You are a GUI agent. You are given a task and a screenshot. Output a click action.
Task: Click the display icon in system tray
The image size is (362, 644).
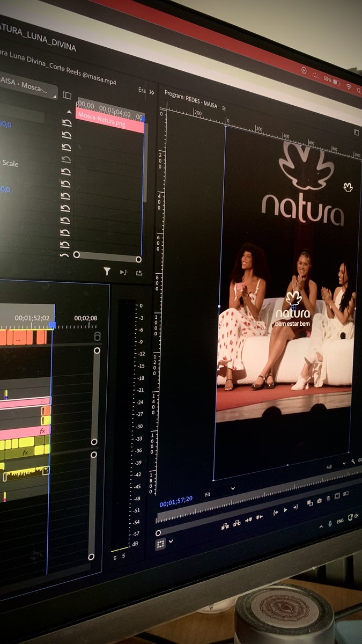pyautogui.click(x=350, y=517)
